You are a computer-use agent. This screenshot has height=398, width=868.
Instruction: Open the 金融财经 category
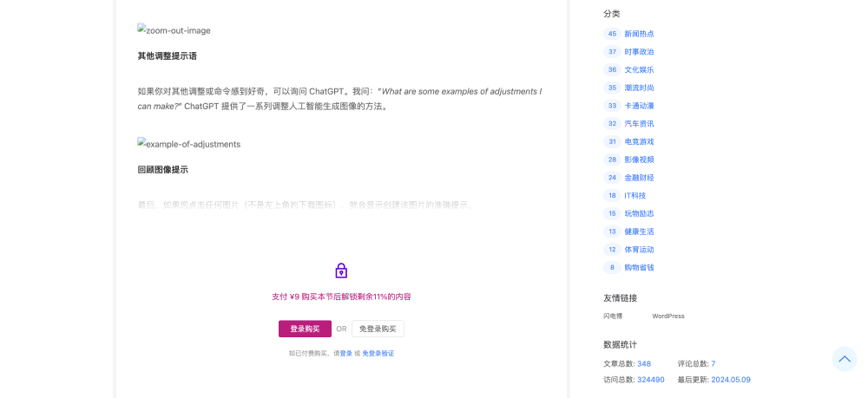click(640, 178)
